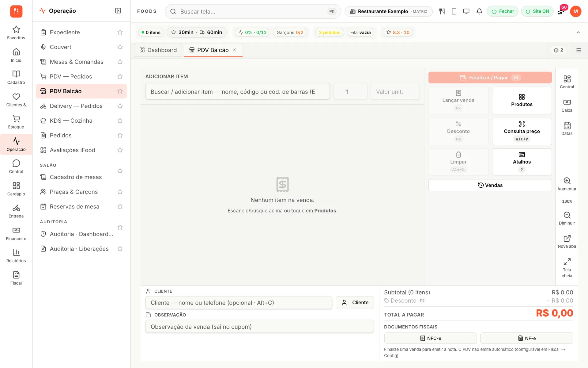The image size is (588, 368).
Task: Favorite the Expediente menu item star
Action: (x=120, y=32)
